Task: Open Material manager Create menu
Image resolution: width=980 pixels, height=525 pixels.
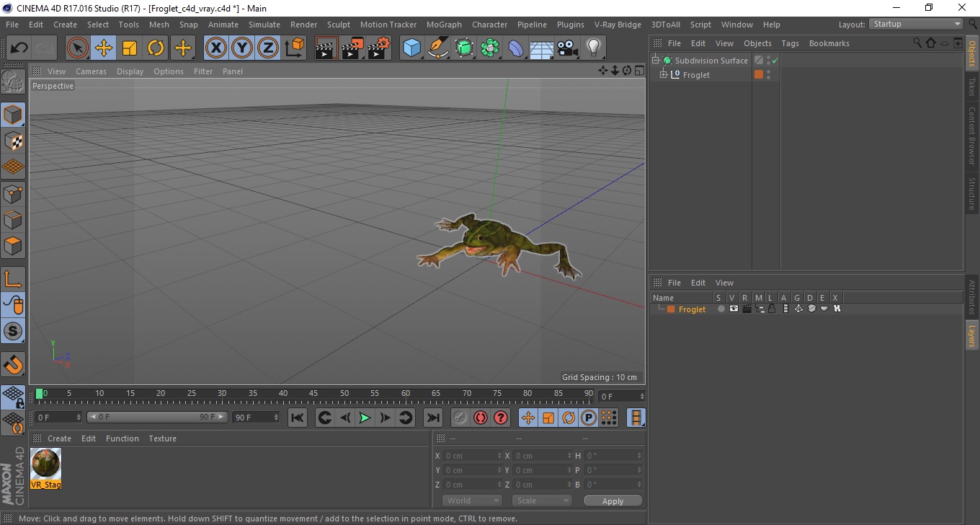Action: 59,438
